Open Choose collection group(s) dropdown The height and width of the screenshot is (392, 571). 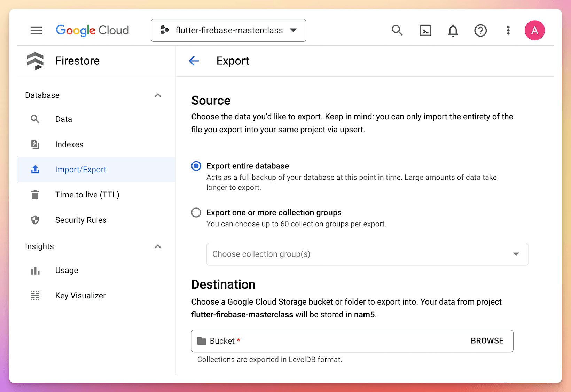pyautogui.click(x=367, y=254)
